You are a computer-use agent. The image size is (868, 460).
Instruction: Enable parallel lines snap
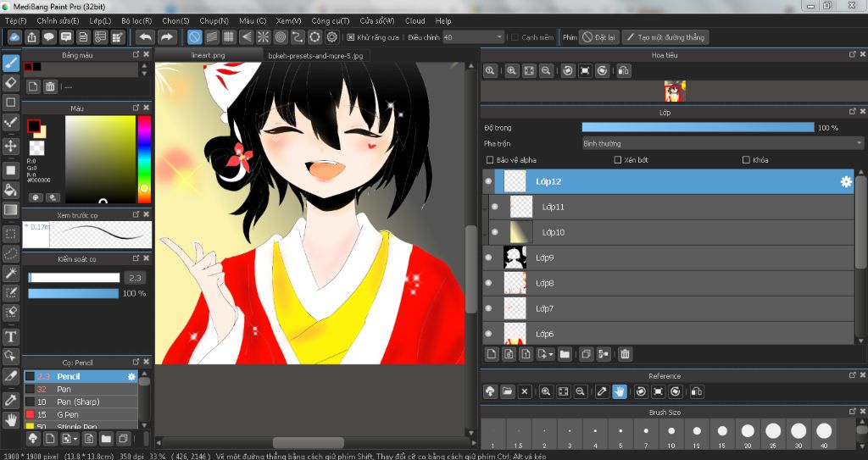(x=211, y=37)
